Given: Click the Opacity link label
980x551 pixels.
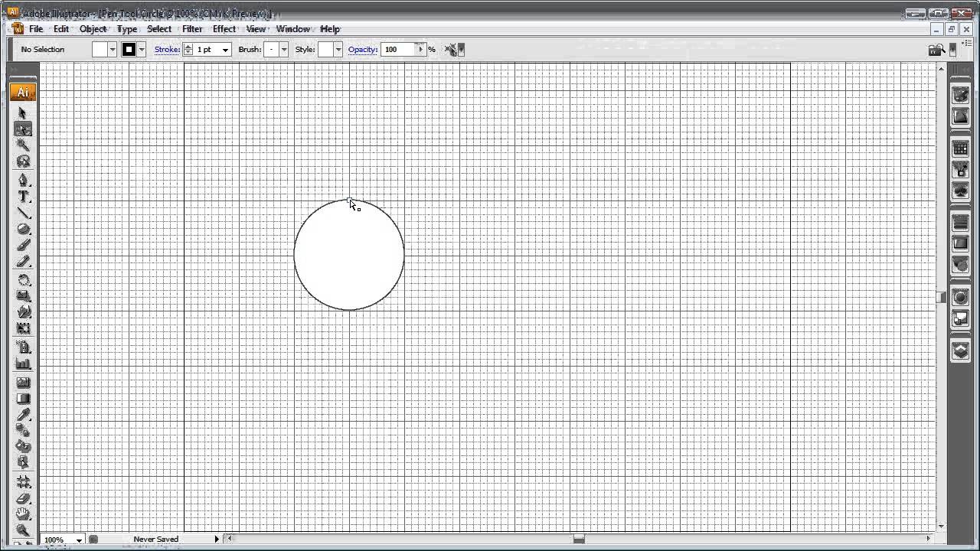Looking at the screenshot, I should tap(363, 50).
